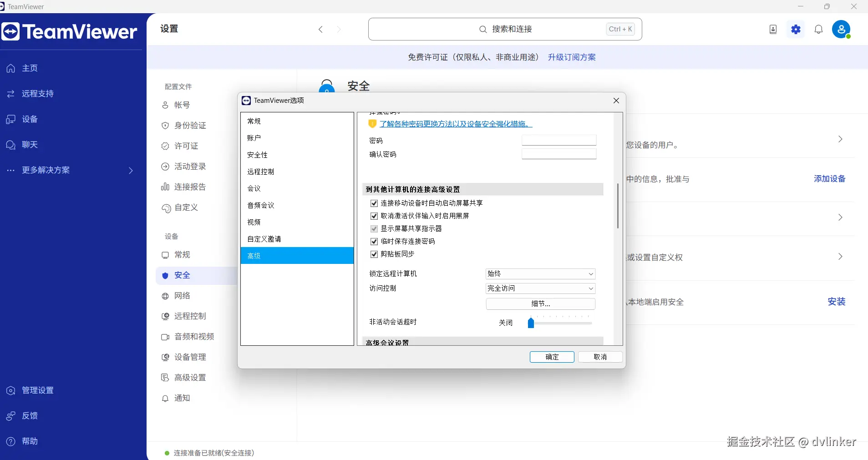The image size is (868, 460).
Task: Click the bar chart icon beside 连接报告
Action: [165, 187]
